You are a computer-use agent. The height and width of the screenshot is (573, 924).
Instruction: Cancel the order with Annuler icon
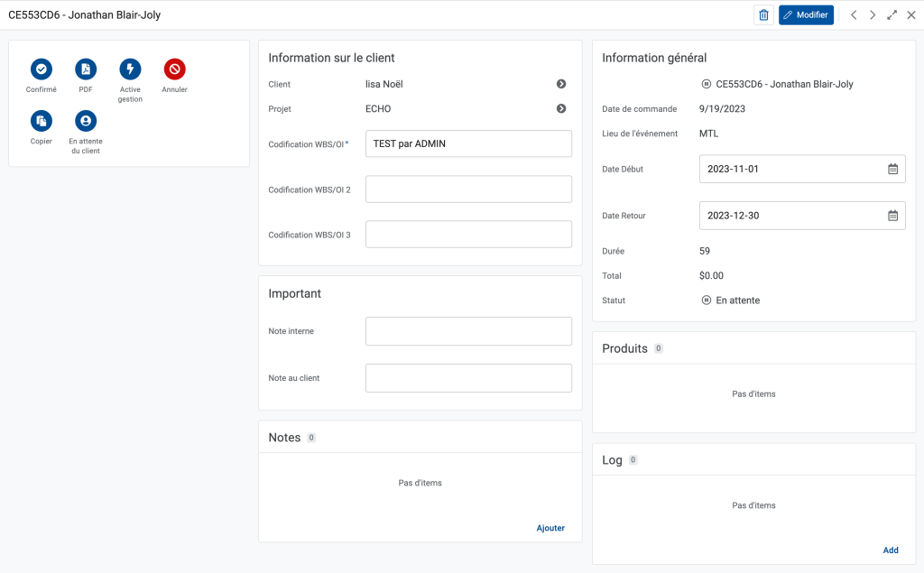174,69
